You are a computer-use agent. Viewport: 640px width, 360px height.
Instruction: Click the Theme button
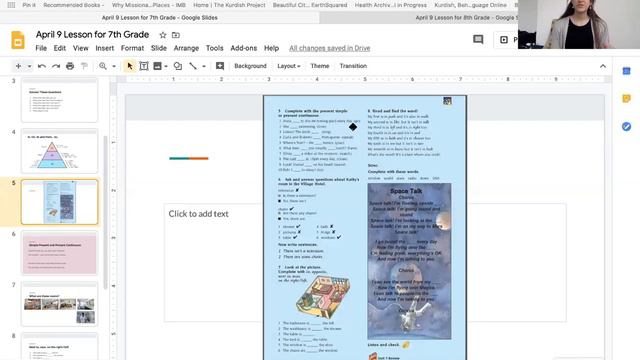320,66
